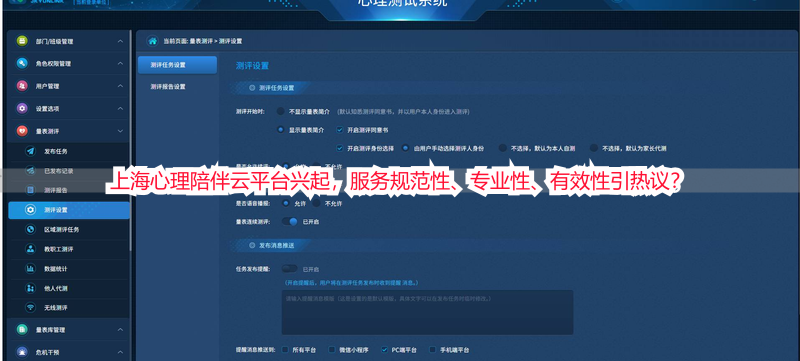Click the 发布任务 paper plane icon
Viewport: 800px width, 361px height.
coord(31,151)
